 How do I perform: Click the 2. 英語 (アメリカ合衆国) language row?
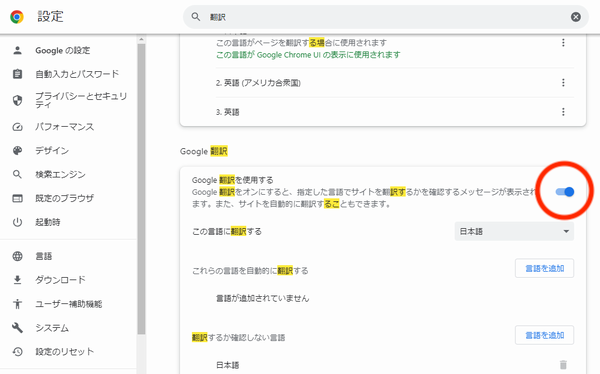point(395,83)
